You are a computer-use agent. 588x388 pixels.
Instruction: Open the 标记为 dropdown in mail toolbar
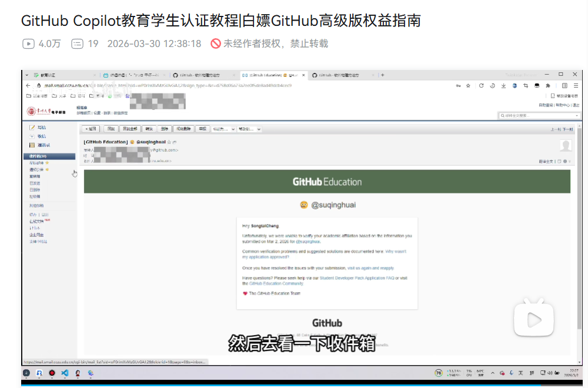pos(223,129)
